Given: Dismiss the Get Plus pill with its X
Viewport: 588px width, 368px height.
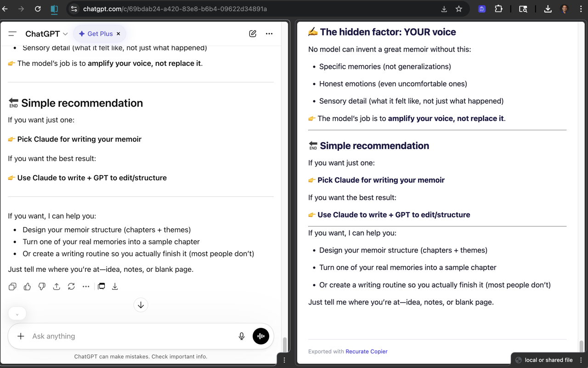Looking at the screenshot, I should (118, 33).
